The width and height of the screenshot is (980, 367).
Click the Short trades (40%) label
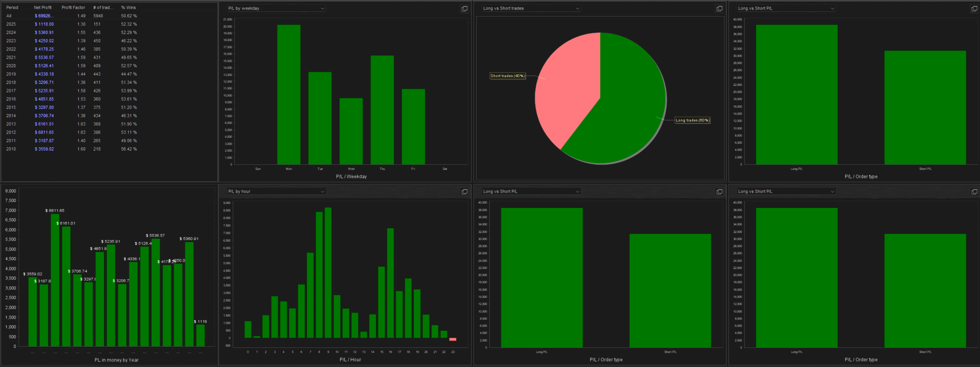[x=507, y=76]
